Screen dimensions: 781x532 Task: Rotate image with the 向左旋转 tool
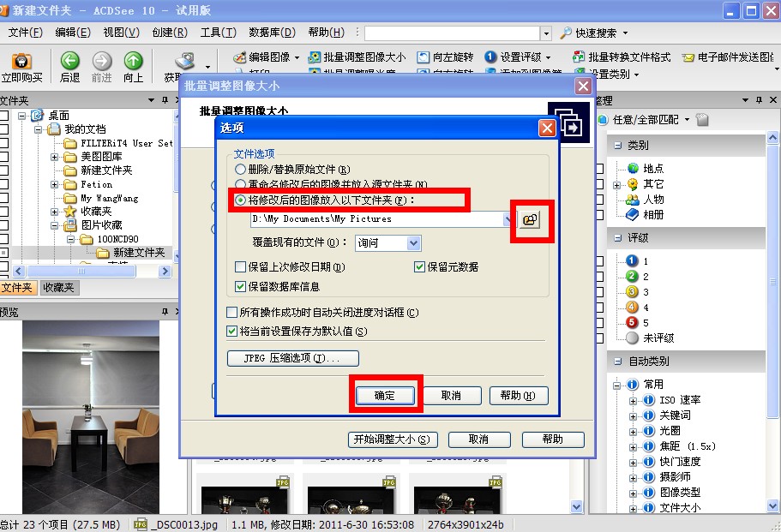click(445, 57)
